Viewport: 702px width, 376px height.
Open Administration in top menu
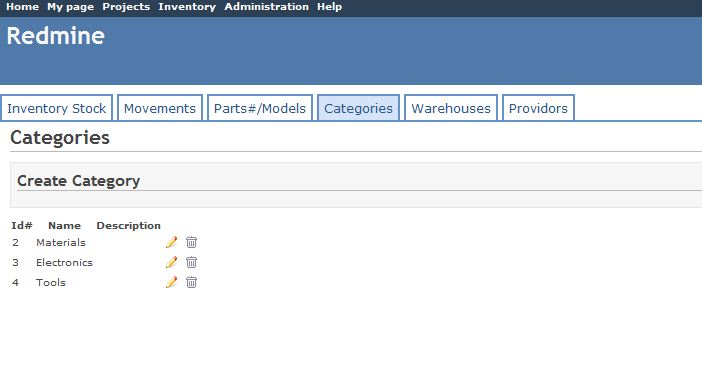pos(266,7)
